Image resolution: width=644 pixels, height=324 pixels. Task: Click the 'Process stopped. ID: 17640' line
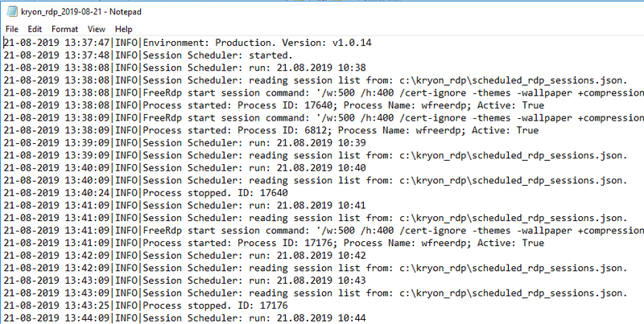146,193
